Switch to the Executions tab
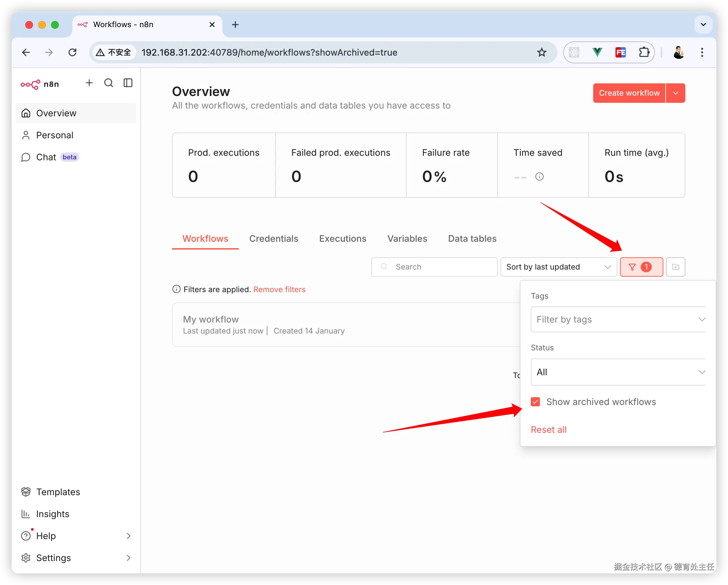 coord(342,239)
